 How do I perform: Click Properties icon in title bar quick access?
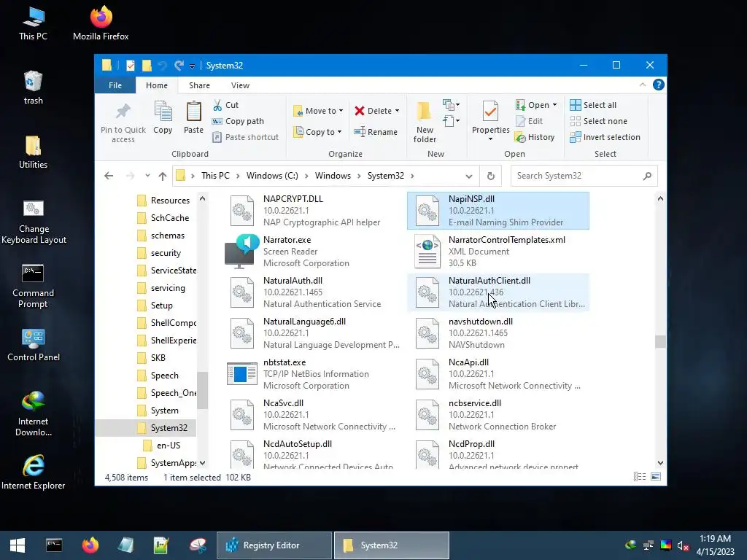(130, 65)
